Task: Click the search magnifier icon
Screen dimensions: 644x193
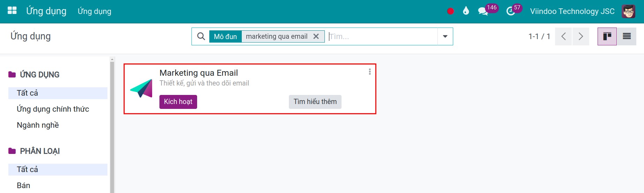Action: [x=201, y=36]
